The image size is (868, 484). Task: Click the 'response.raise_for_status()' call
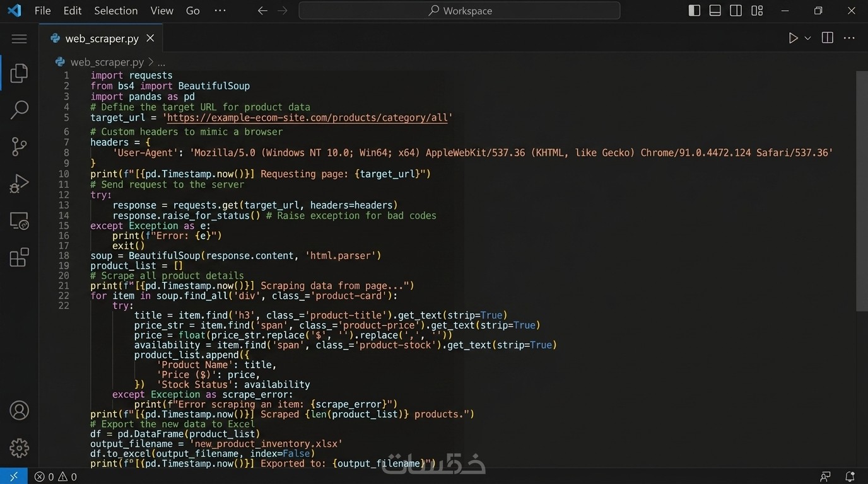186,216
